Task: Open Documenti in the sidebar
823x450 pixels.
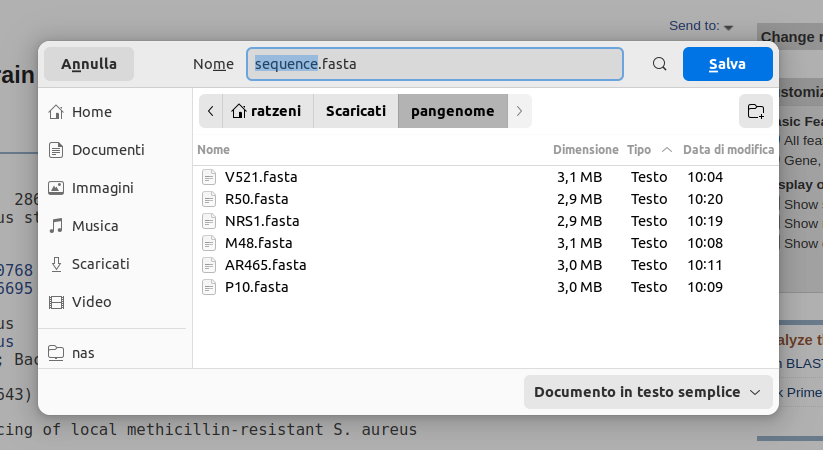Action: pos(107,150)
